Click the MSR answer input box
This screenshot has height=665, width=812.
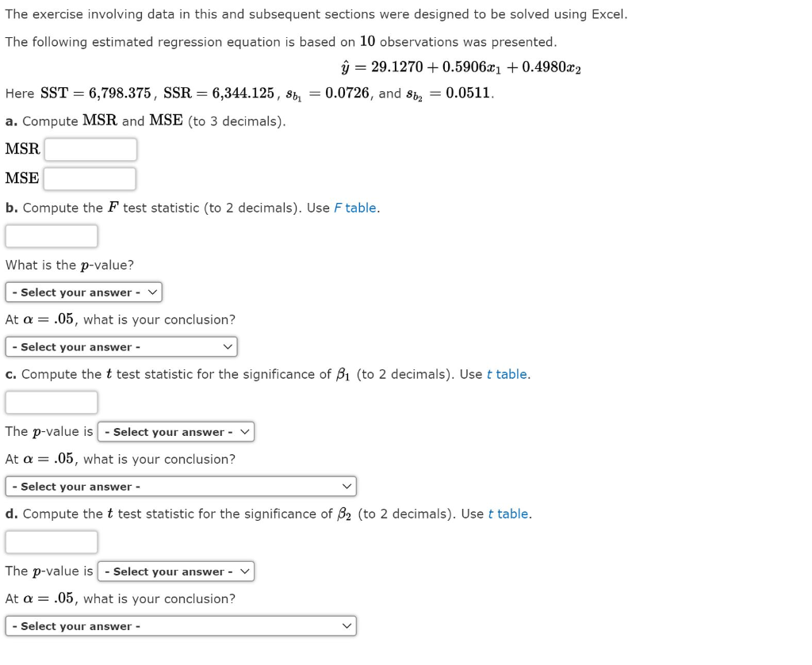pos(90,149)
